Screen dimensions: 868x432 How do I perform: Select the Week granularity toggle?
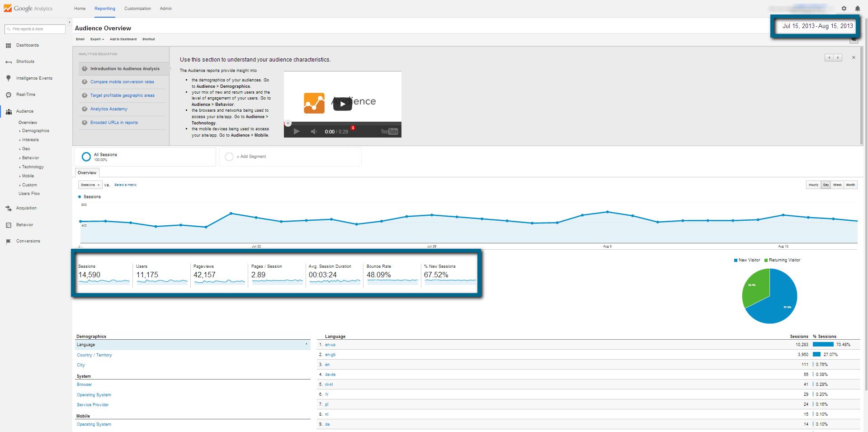[837, 185]
